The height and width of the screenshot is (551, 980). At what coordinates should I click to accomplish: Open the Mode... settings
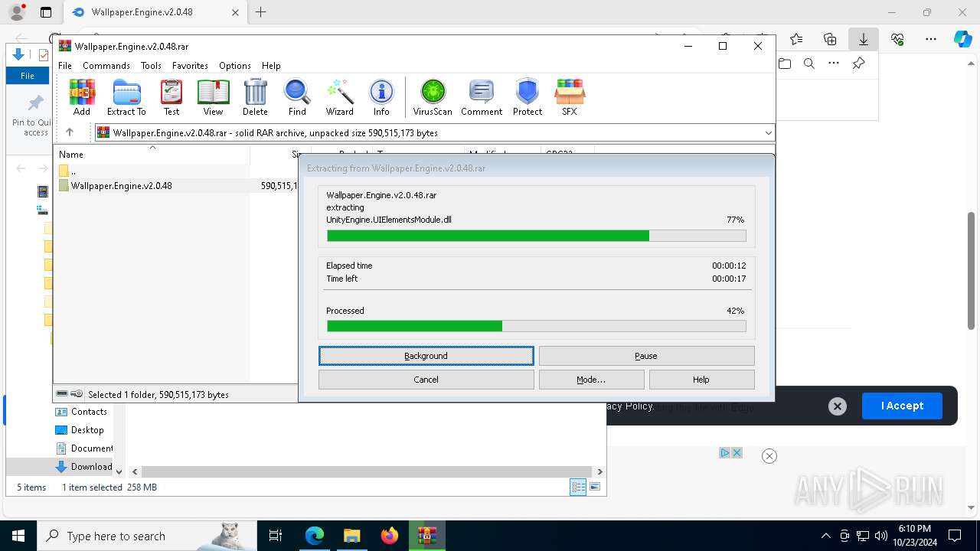[x=591, y=380]
